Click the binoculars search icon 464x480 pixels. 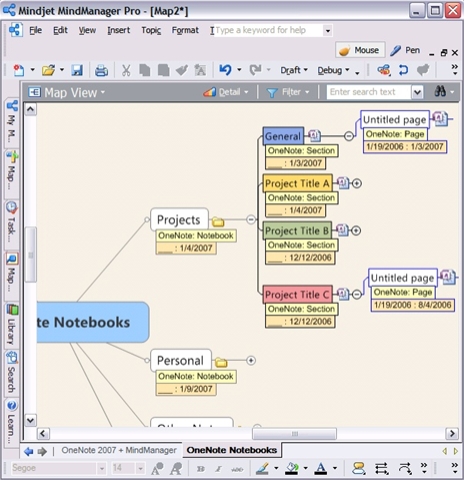(440, 91)
